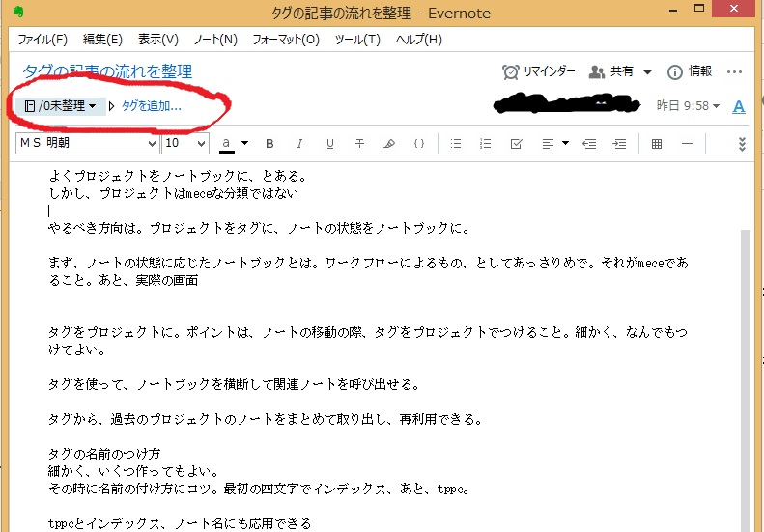Viewport: 764px width, 532px height.
Task: Click the note body vertical scrollbar
Action: (745, 380)
